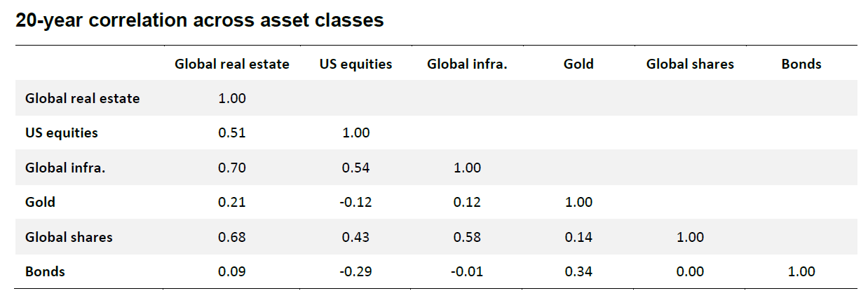
Task: Select the 'US equities' column header
Action: click(x=355, y=64)
